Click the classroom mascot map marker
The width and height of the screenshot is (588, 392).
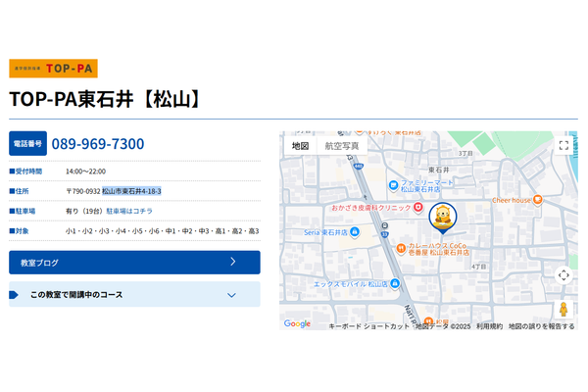point(443,219)
